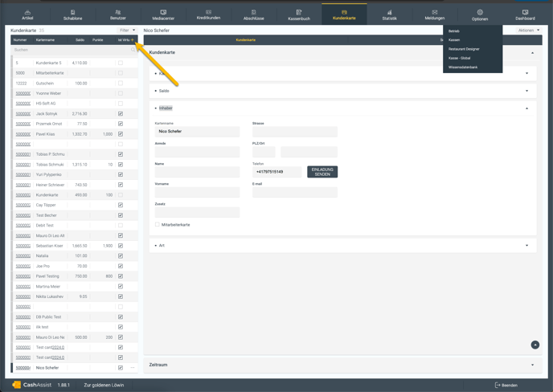This screenshot has height=392, width=553.
Task: Open the Statistik chart icon
Action: click(389, 12)
